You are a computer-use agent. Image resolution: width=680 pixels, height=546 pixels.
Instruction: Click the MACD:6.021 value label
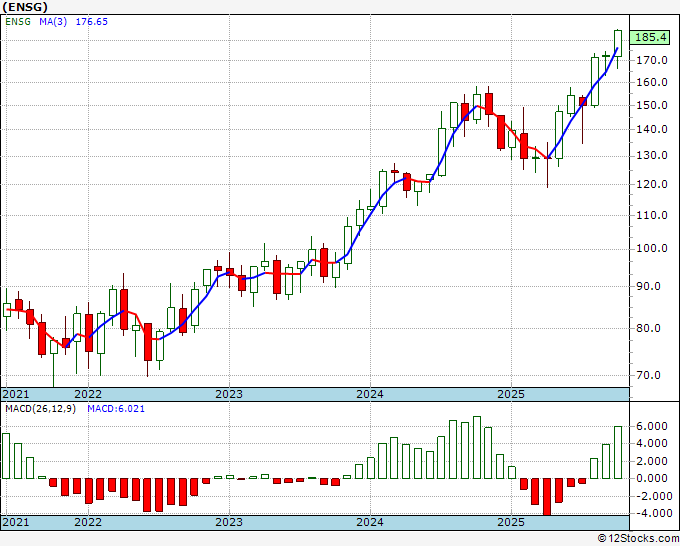pos(116,409)
